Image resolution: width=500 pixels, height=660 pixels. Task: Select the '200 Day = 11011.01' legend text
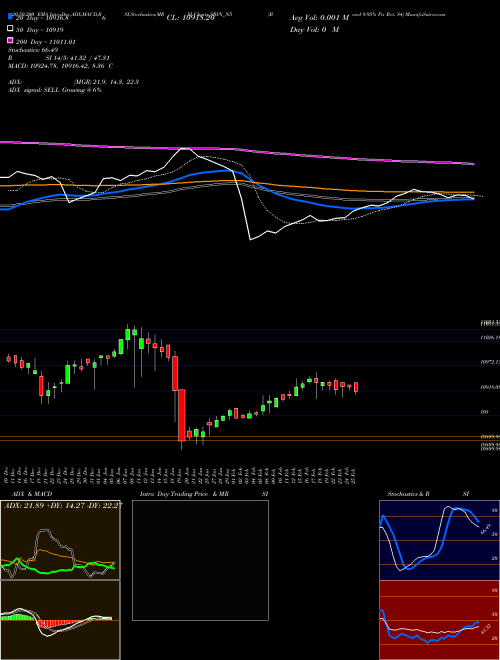pyautogui.click(x=45, y=42)
